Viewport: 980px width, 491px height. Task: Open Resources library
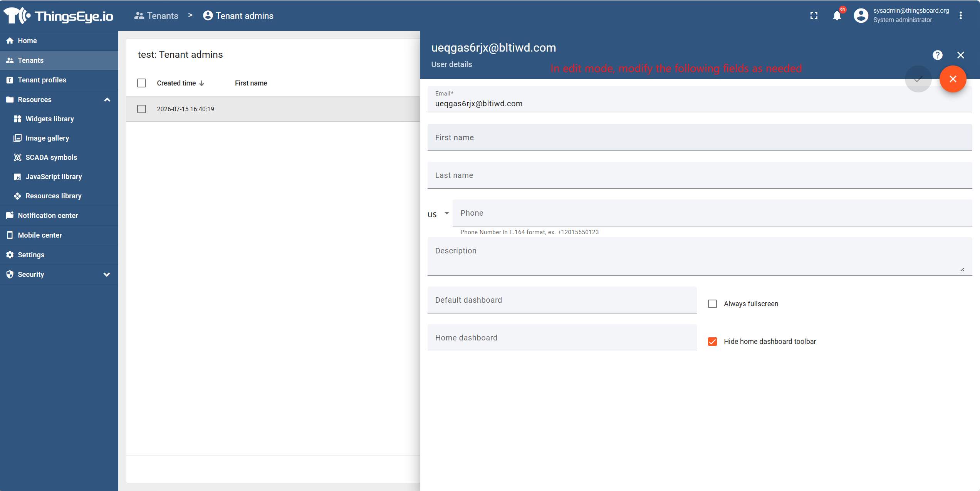[x=59, y=196]
